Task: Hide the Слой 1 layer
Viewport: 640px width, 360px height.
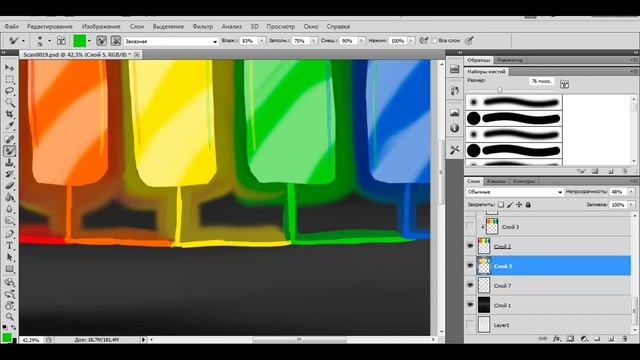Action: 470,305
